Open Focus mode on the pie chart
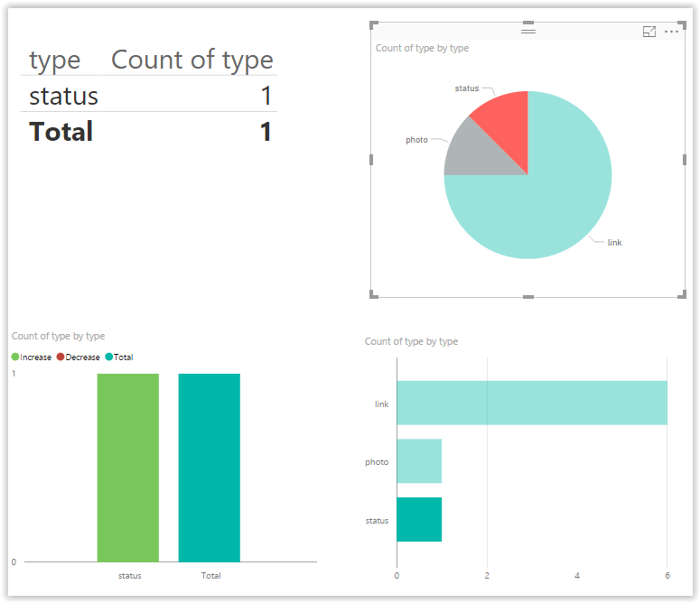This screenshot has width=700, height=603. coord(649,32)
